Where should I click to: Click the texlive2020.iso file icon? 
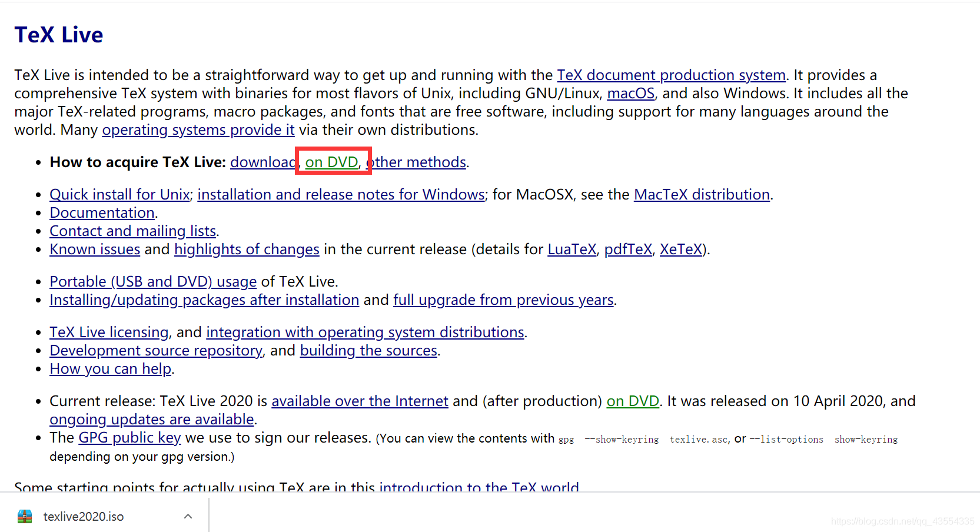pos(25,517)
